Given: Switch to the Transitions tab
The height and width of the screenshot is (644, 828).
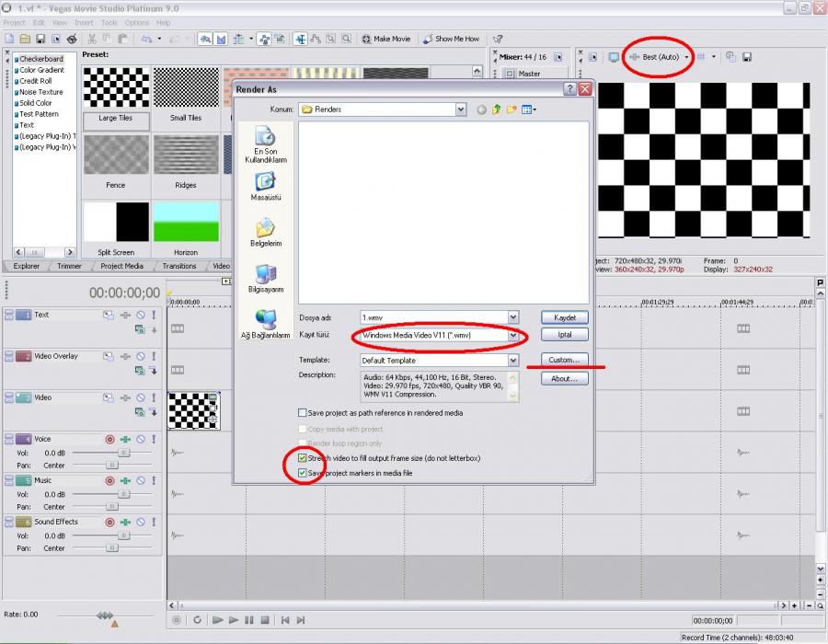Looking at the screenshot, I should pyautogui.click(x=179, y=266).
